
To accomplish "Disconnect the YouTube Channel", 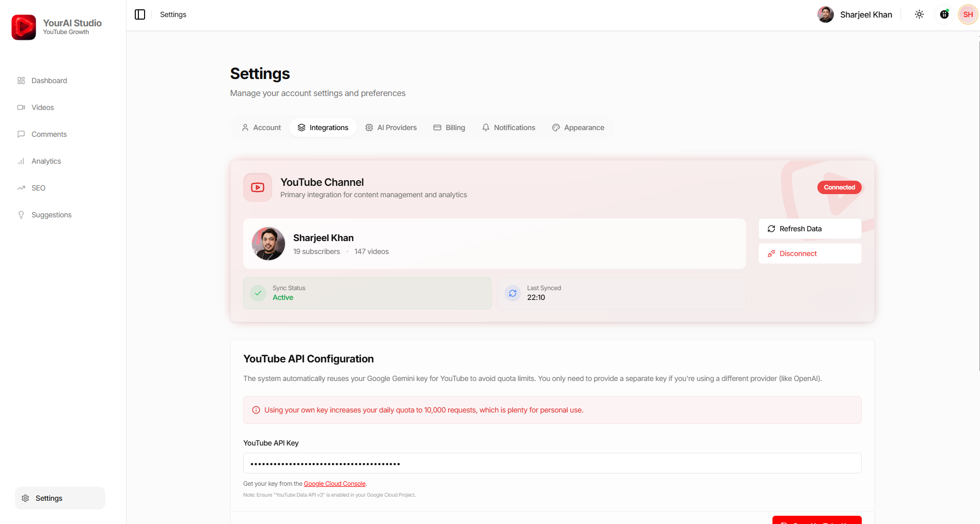I will [809, 253].
